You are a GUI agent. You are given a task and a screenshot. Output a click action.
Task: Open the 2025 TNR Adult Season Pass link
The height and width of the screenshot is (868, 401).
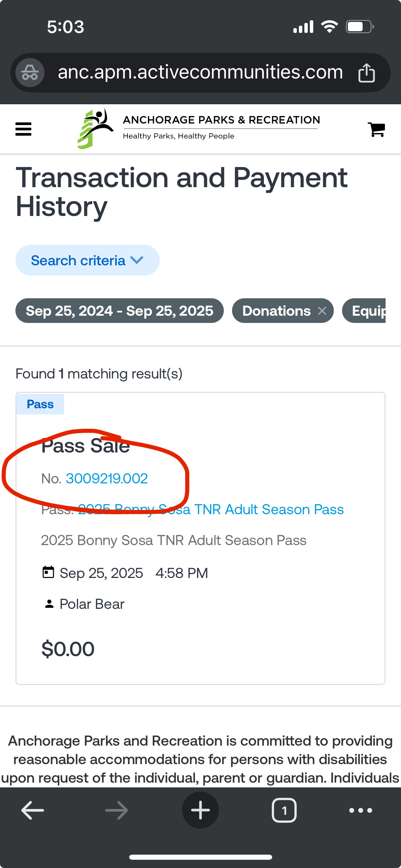click(240, 510)
